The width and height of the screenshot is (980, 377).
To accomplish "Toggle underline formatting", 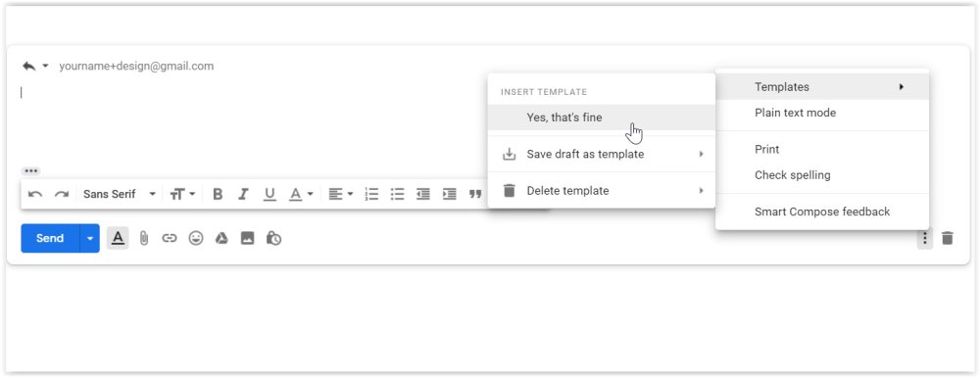I will click(269, 194).
